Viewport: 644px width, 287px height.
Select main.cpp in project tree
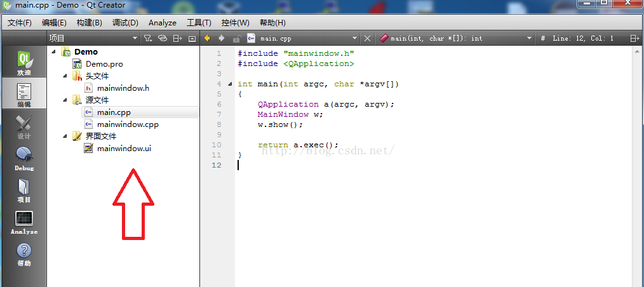click(x=114, y=112)
